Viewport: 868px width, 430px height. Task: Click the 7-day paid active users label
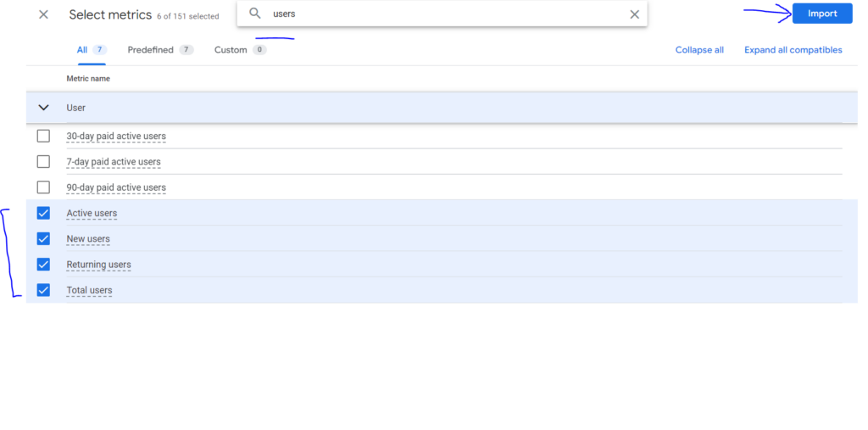114,162
